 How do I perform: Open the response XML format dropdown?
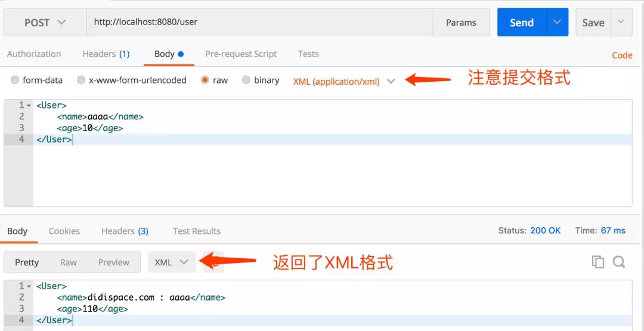coord(172,262)
